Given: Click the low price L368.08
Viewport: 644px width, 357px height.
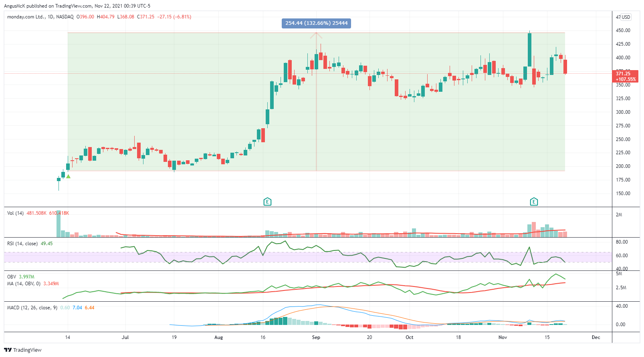Looking at the screenshot, I should (x=126, y=17).
